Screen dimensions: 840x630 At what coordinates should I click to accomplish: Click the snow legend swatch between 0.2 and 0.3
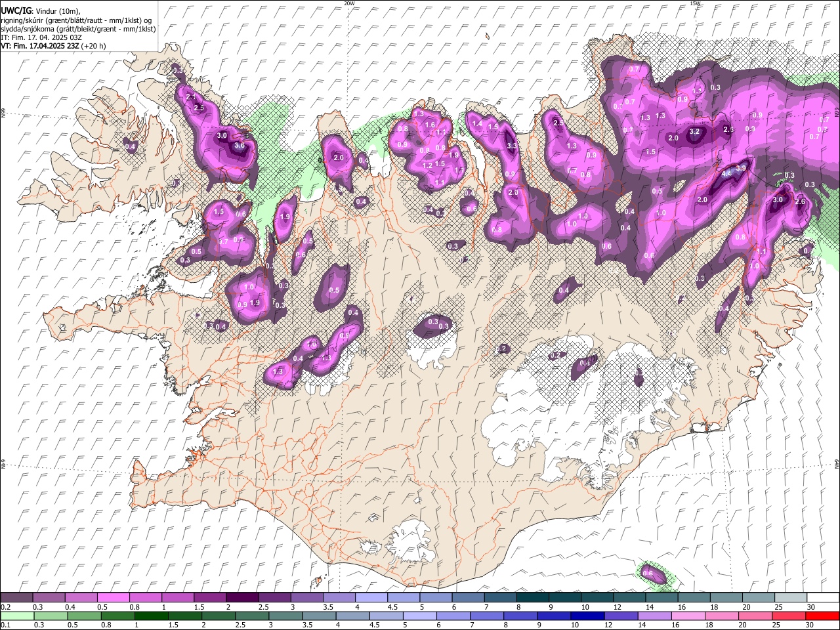[x=16, y=597]
